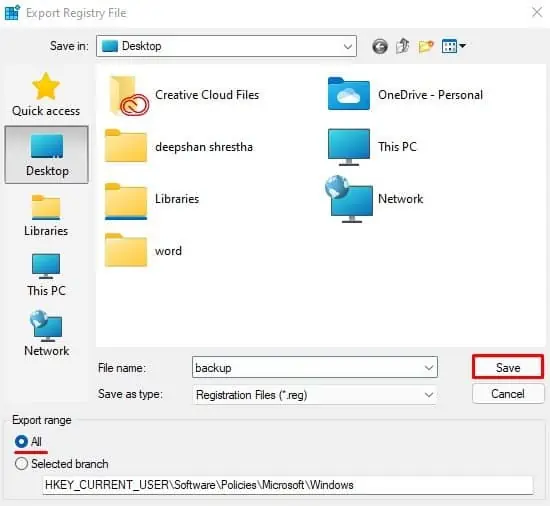The height and width of the screenshot is (506, 550).
Task: Click the Creative Cloud Files name label
Action: coord(207,95)
